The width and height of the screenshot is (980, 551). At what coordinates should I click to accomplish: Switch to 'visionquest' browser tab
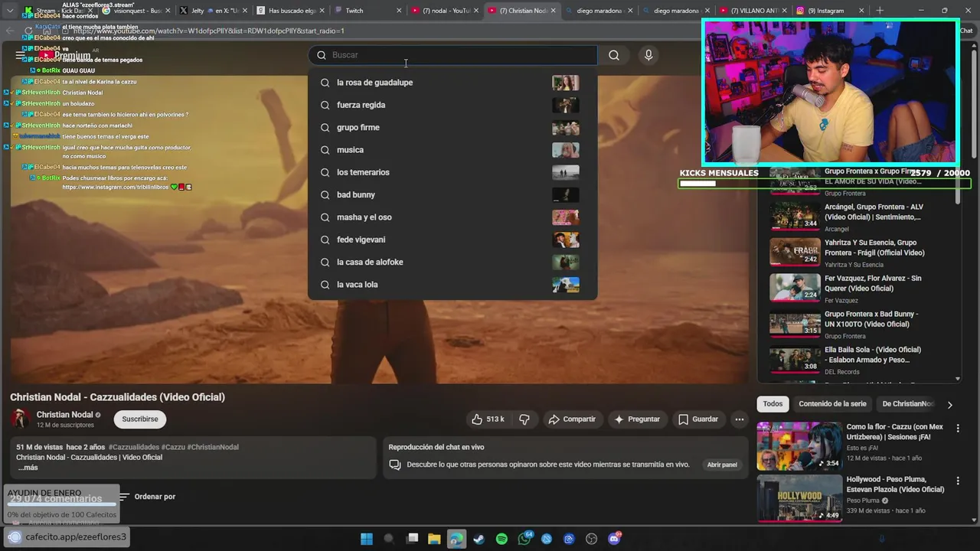136,11
